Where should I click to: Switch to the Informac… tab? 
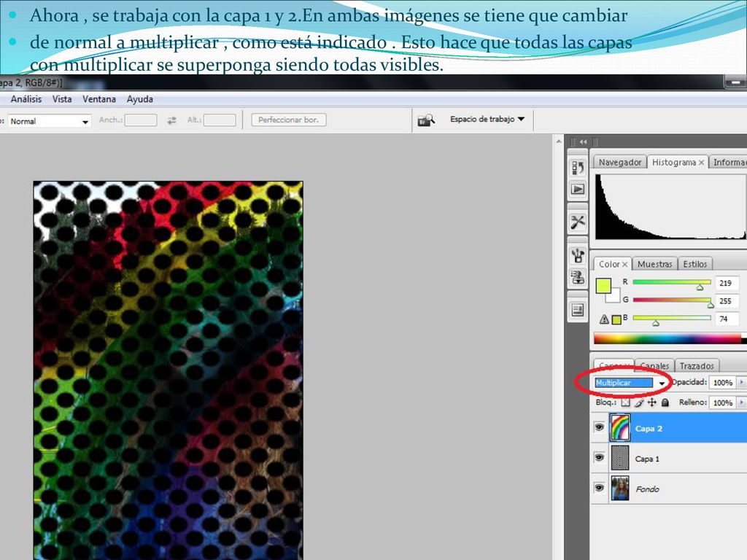(x=728, y=163)
